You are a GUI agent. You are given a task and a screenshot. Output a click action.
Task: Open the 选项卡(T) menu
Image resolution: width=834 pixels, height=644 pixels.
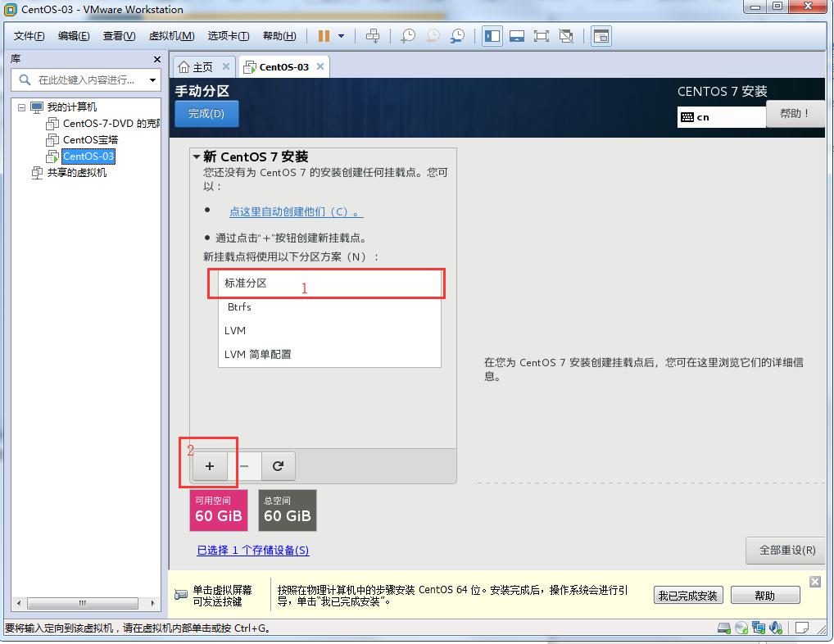tap(229, 36)
